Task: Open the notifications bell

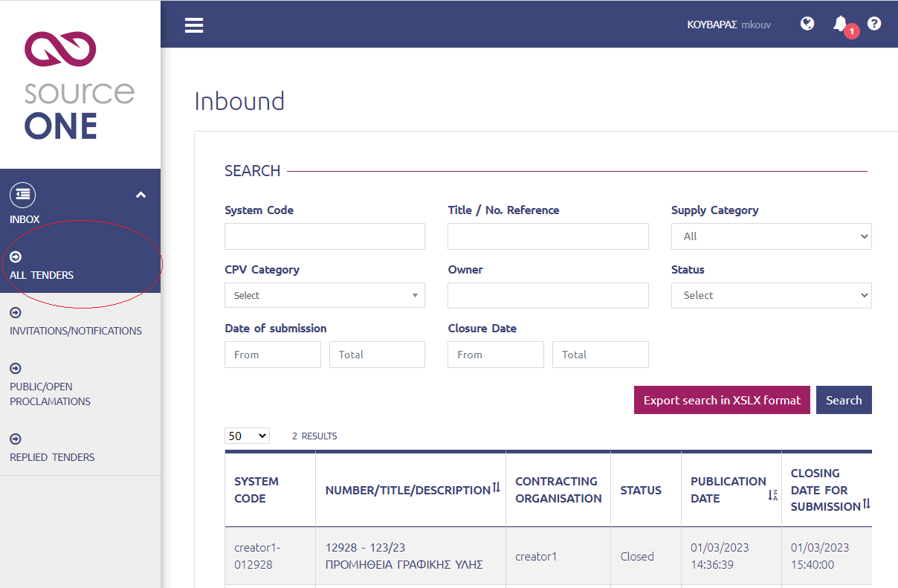Action: 840,23
